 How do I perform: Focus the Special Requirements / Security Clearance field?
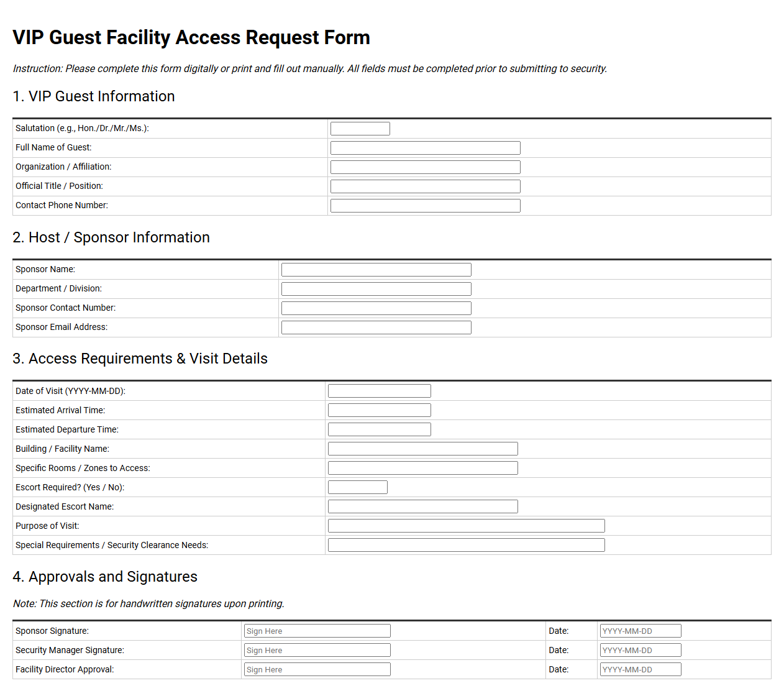pyautogui.click(x=467, y=545)
